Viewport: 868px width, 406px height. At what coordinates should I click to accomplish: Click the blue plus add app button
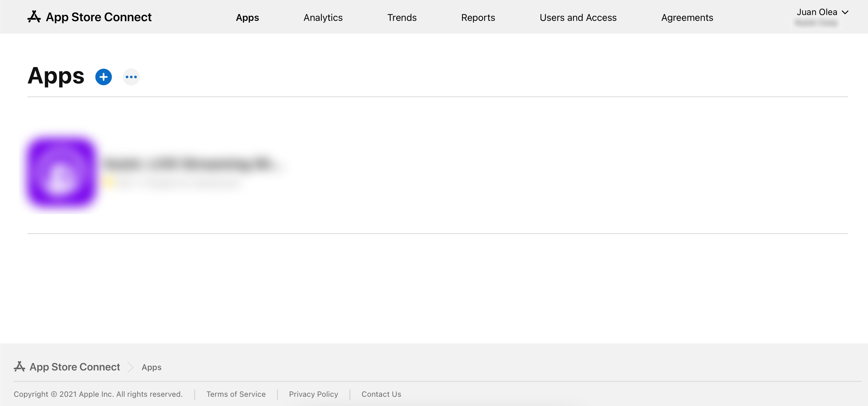tap(104, 77)
